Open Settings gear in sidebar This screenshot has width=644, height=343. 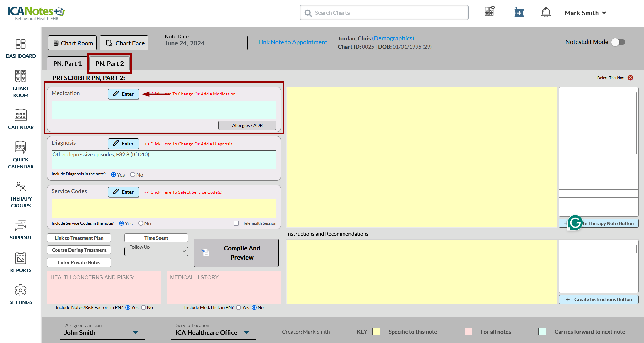coord(20,294)
